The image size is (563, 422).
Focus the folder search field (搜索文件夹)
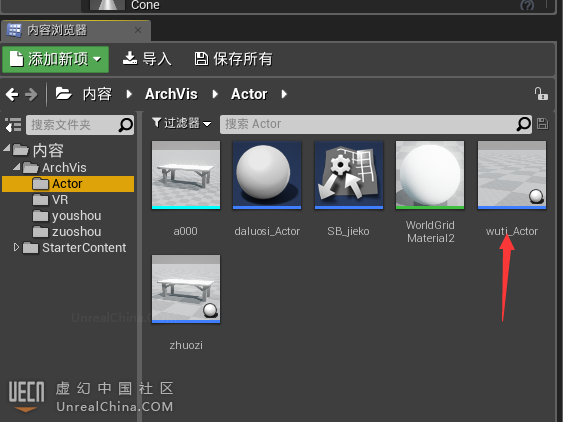80,125
